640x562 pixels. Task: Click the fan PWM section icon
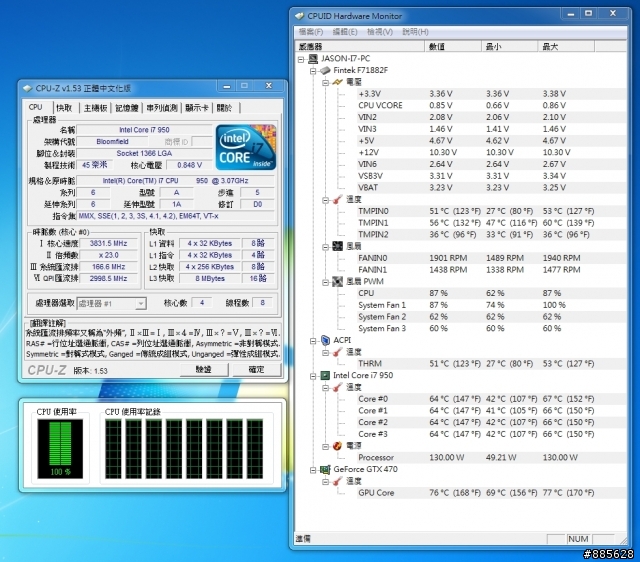tap(337, 282)
